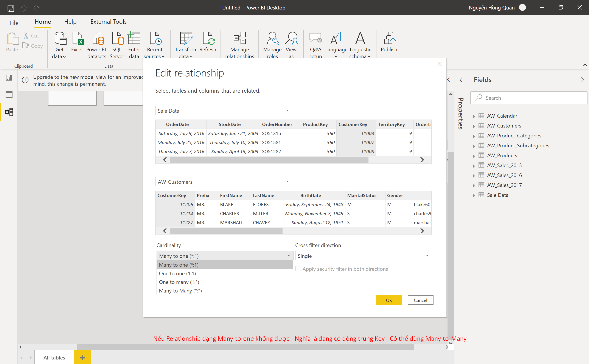Viewport: 589px width, 364px height.
Task: Open the AW_Customers table dropdown
Action: click(x=224, y=182)
